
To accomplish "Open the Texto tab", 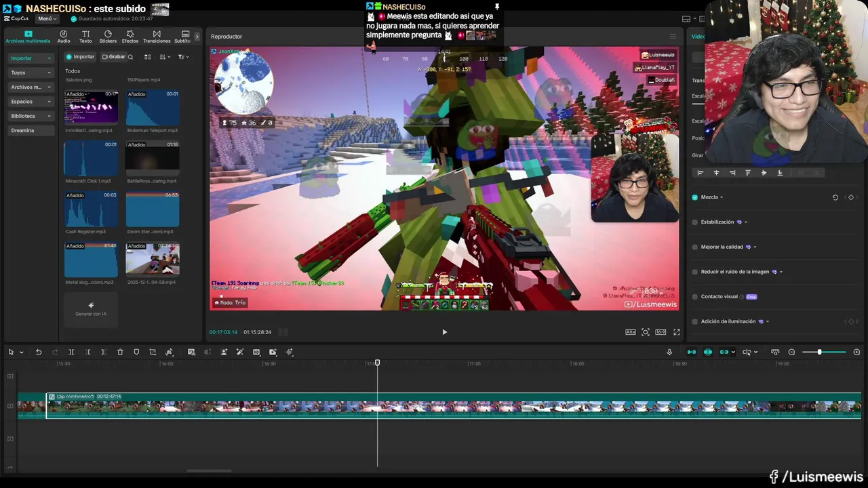I will point(85,37).
